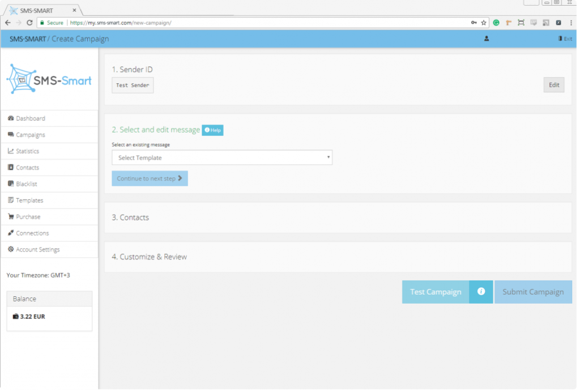Click the Secure padlock icon
The width and height of the screenshot is (580, 392).
[x=42, y=23]
